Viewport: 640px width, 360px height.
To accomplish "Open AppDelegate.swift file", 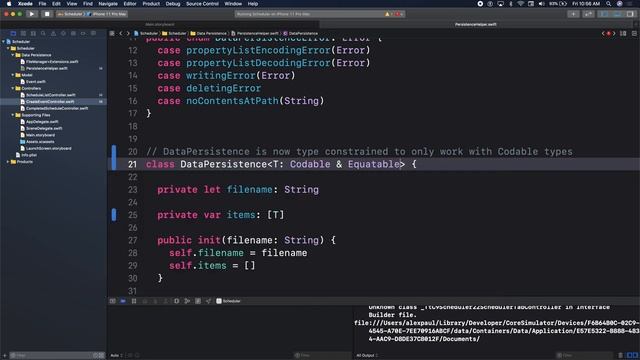I will point(39,122).
